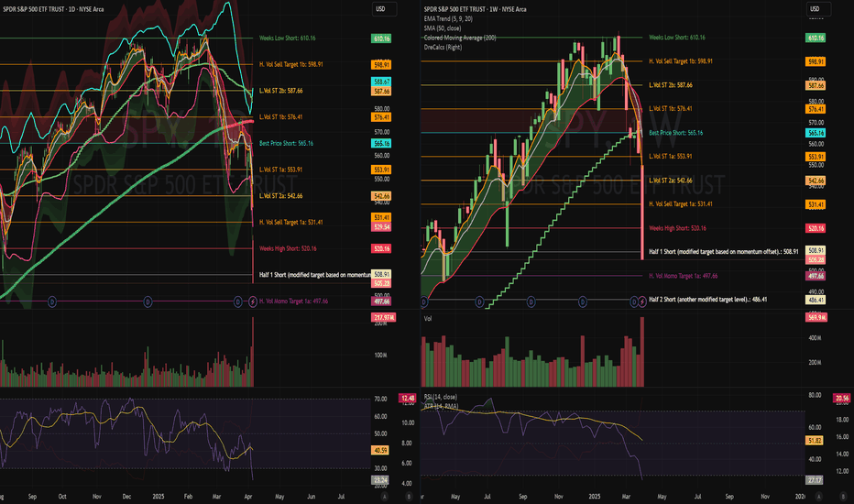Click 'H. Vol Momo Target 1a: 497.66' on daily chart
854x504 pixels.
(293, 301)
